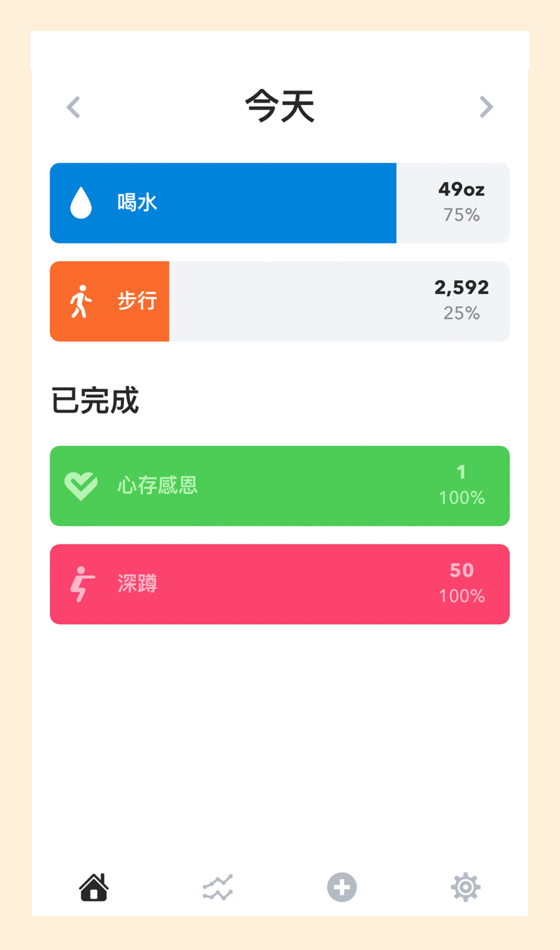Tap the water drop icon
560x950 pixels.
81,203
